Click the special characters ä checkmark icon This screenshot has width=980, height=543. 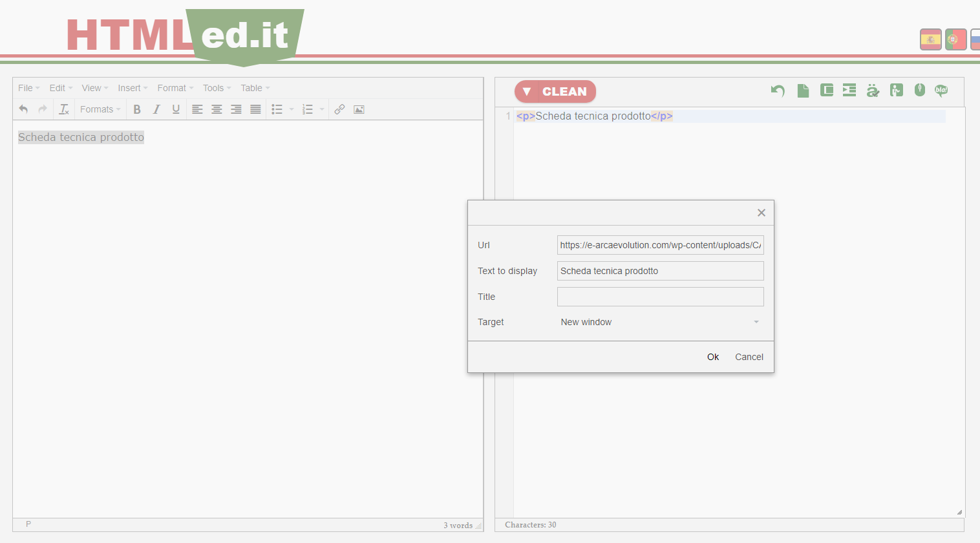(x=873, y=90)
